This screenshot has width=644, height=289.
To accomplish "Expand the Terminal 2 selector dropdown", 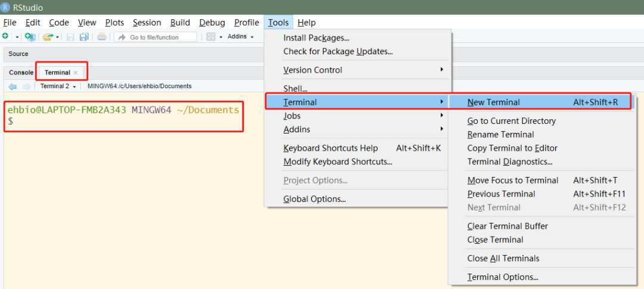I will pos(58,86).
